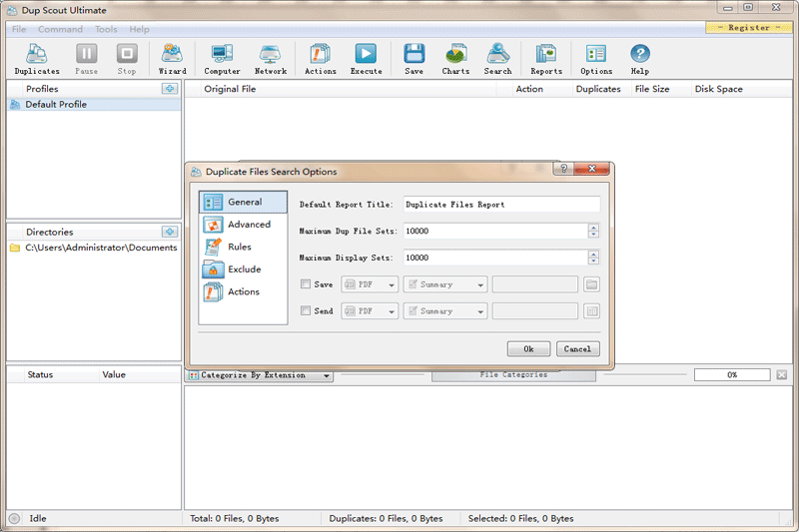The height and width of the screenshot is (532, 799).
Task: Add a directory with plus icon
Action: click(x=170, y=232)
